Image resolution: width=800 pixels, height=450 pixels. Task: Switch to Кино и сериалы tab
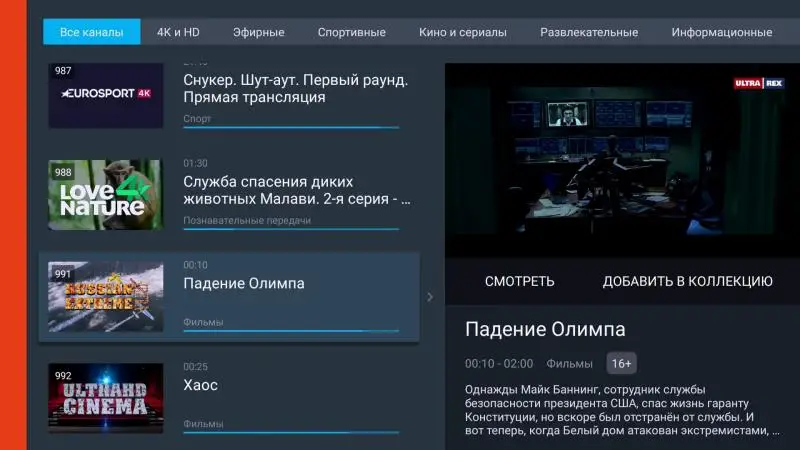click(463, 32)
